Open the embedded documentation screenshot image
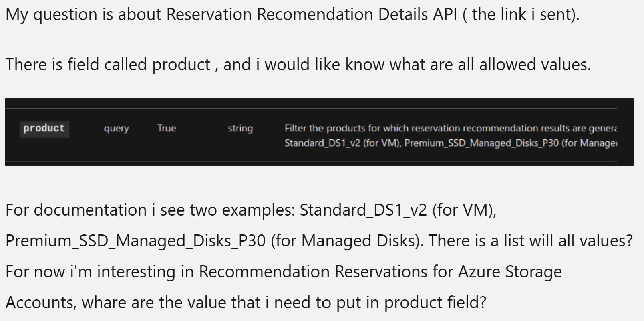Image resolution: width=644 pixels, height=321 pixels. (319, 131)
